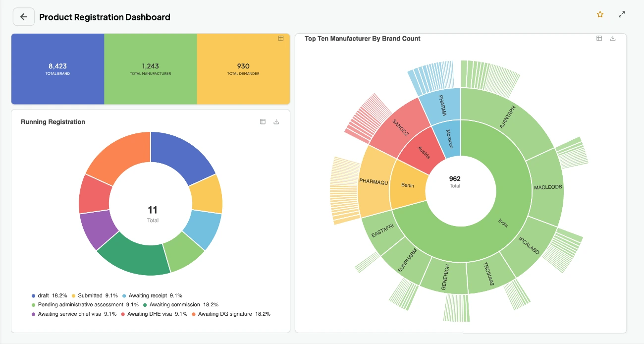Toggle Awaiting DHE visa legend entry
The height and width of the screenshot is (344, 644).
click(154, 314)
